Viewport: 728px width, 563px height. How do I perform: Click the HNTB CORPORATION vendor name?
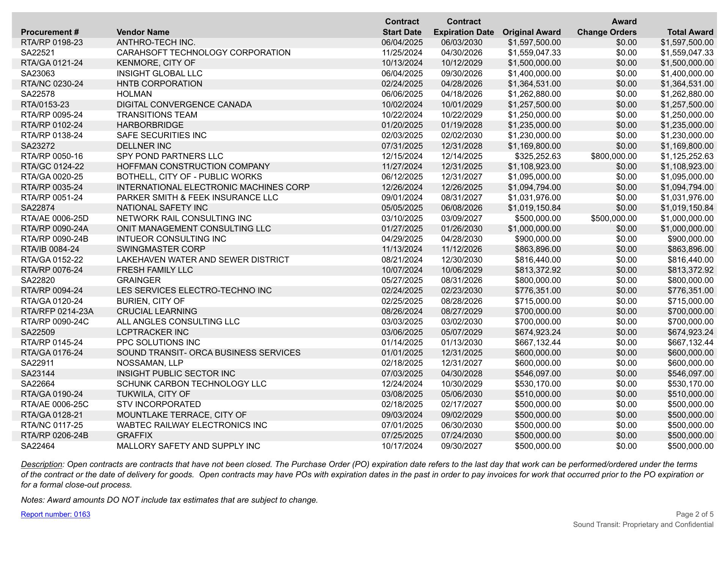[x=159, y=84]
